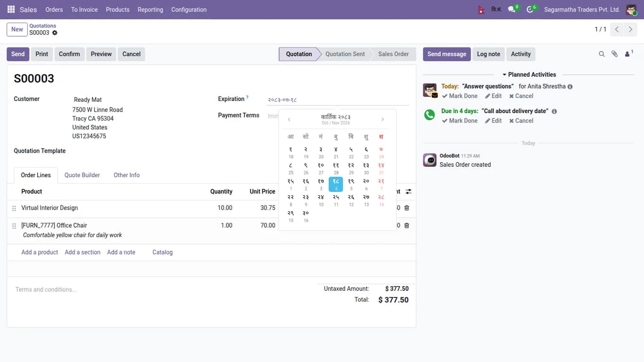Open the gear actions menu beside S00003
This screenshot has height=362, width=644.
[55, 33]
